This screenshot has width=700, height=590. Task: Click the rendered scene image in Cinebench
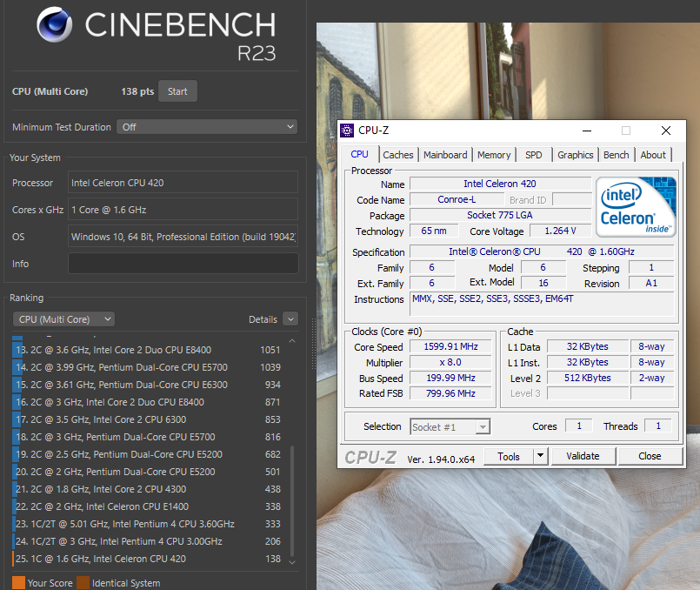click(x=508, y=306)
